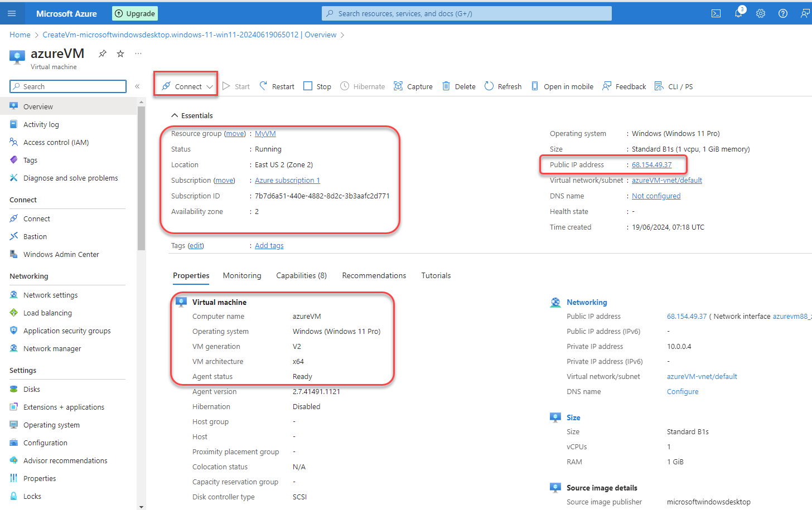Toggle the favorite star for azureVM
812x510 pixels.
coord(120,54)
